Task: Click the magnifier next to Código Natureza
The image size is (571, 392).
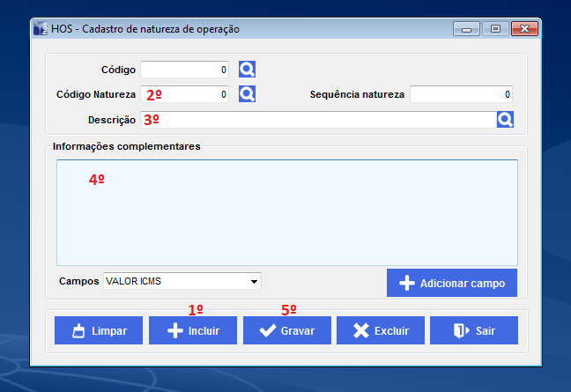Action: [x=247, y=94]
